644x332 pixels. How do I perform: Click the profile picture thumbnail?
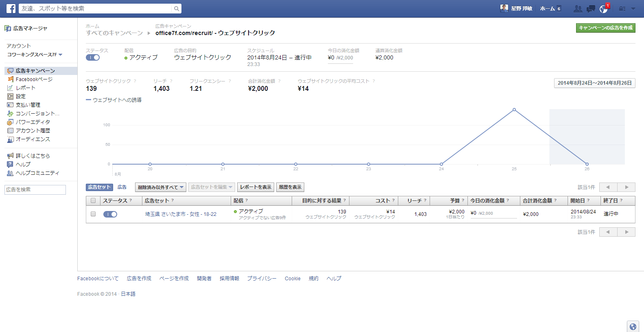(504, 8)
